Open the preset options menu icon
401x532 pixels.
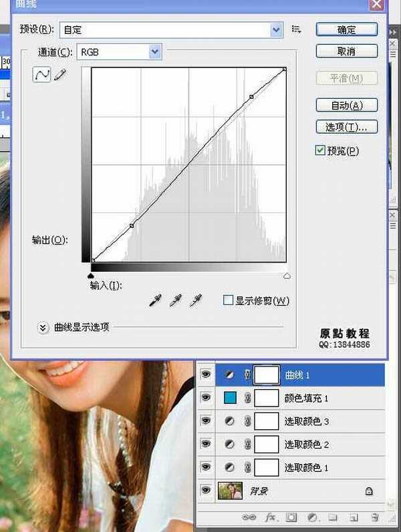(297, 29)
